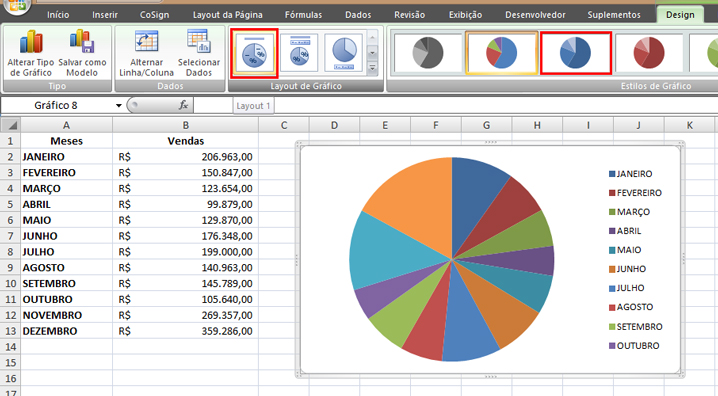The image size is (718, 396).
Task: Select the second chart layout thumbnail
Action: pyautogui.click(x=299, y=53)
